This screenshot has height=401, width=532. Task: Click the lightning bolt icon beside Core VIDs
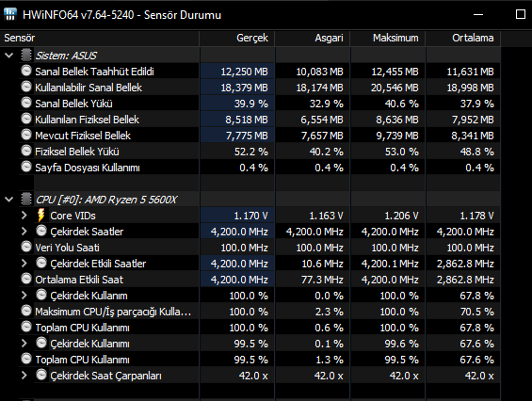click(x=41, y=216)
